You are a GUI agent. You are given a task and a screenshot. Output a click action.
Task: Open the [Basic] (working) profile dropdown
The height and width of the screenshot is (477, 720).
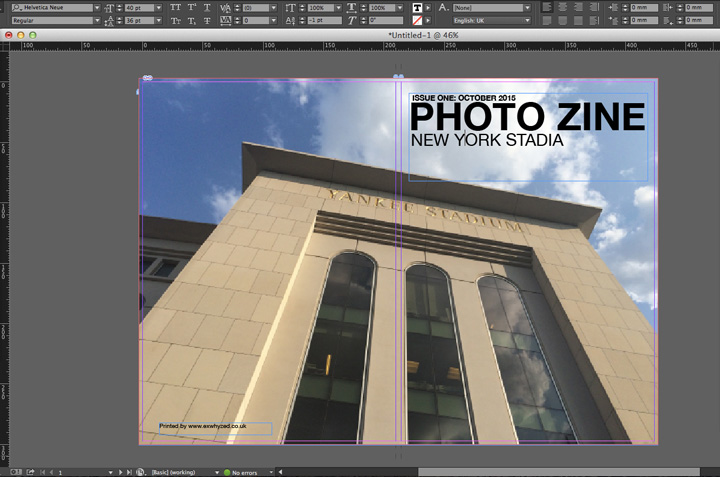tap(217, 472)
